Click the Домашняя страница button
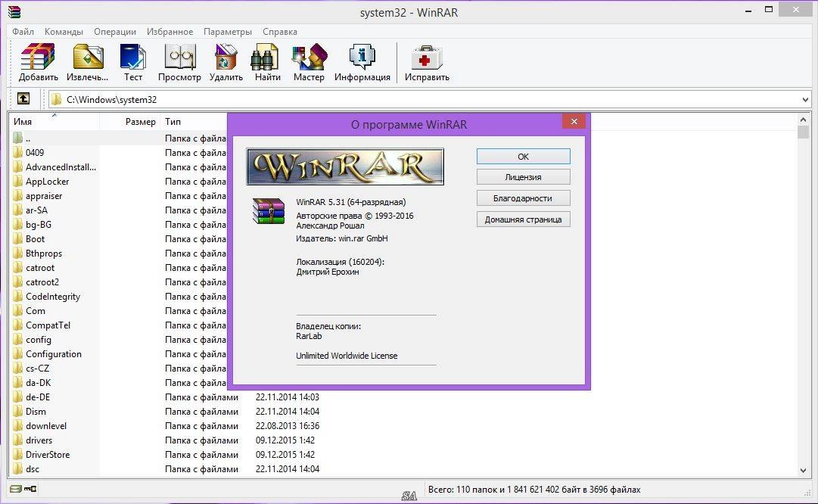The width and height of the screenshot is (818, 504). pos(523,219)
